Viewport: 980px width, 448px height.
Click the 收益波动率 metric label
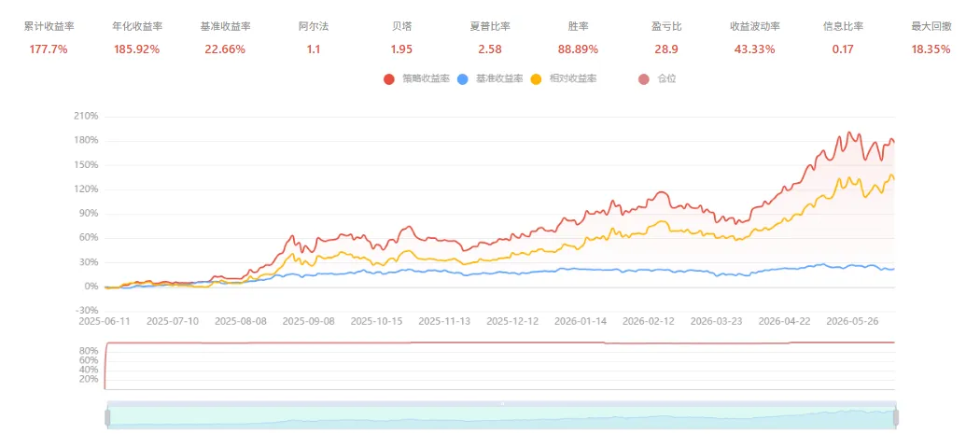tap(754, 27)
